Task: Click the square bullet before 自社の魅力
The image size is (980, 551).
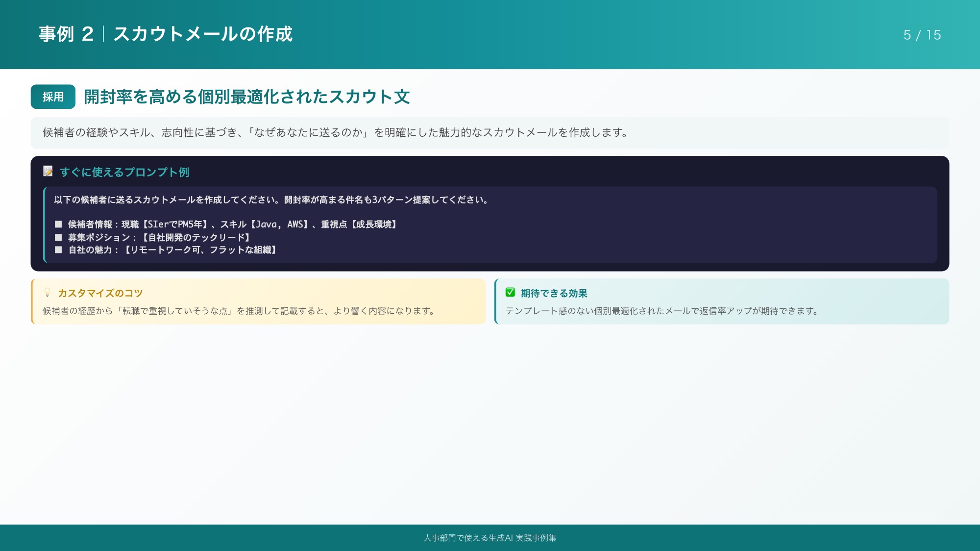Action: [58, 250]
